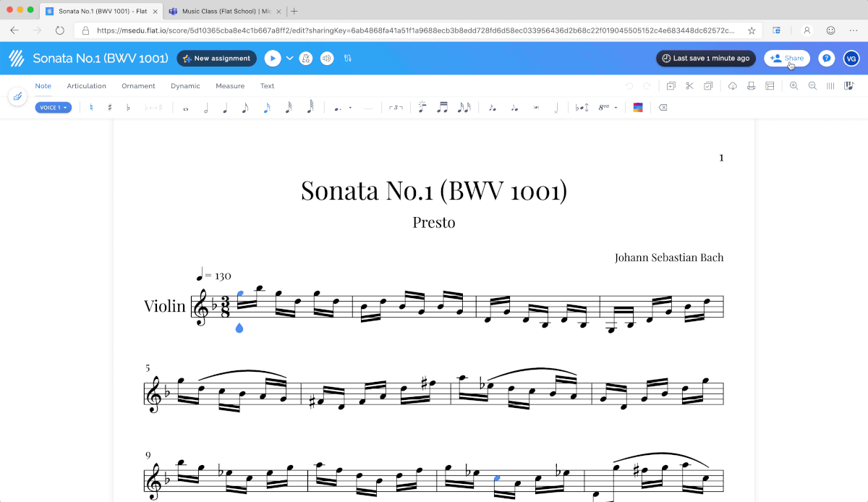Add a grace note with slash
Screen dimensions: 868x502
pyautogui.click(x=493, y=108)
